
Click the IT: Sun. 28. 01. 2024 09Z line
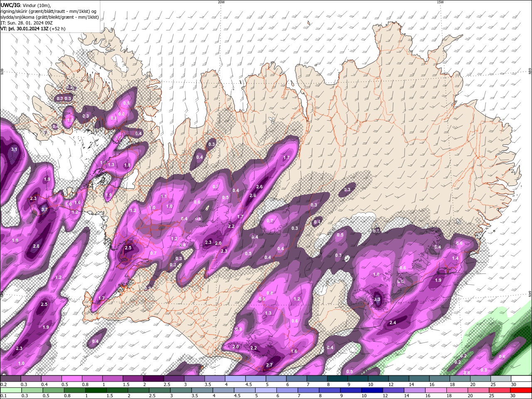click(x=27, y=23)
